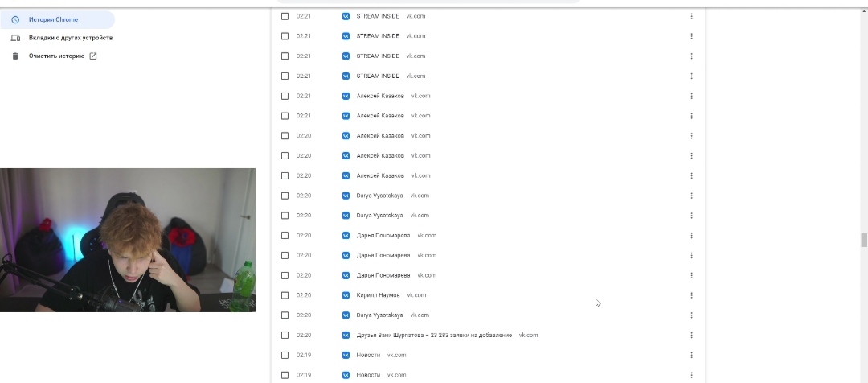Open Друзья Вани Шурпатова – 23 283 заявки link

434,336
